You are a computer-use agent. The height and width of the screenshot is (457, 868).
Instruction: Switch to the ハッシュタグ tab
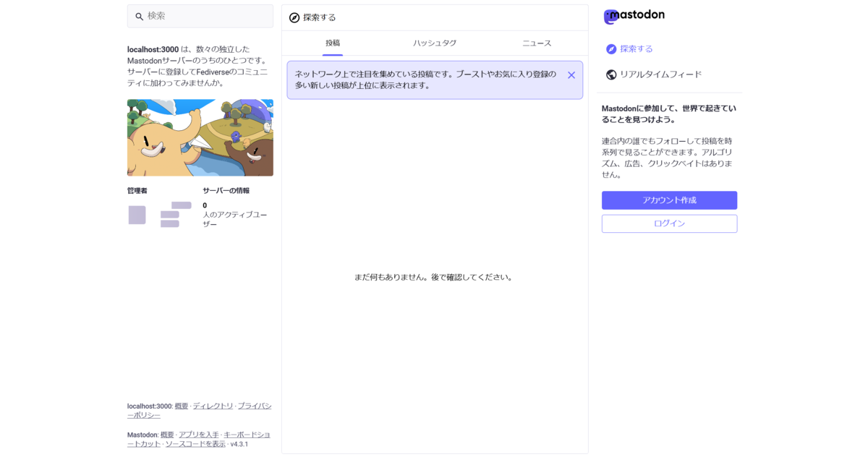pyautogui.click(x=435, y=43)
